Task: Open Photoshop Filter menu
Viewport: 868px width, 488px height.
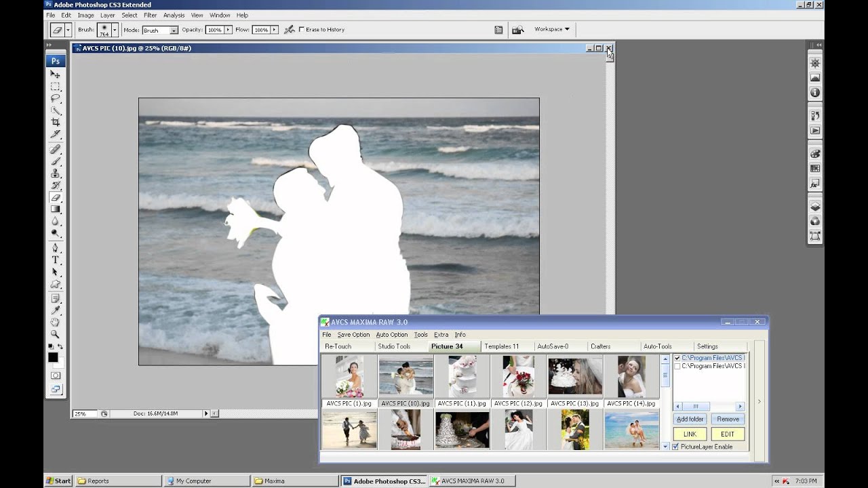Action: (x=150, y=15)
